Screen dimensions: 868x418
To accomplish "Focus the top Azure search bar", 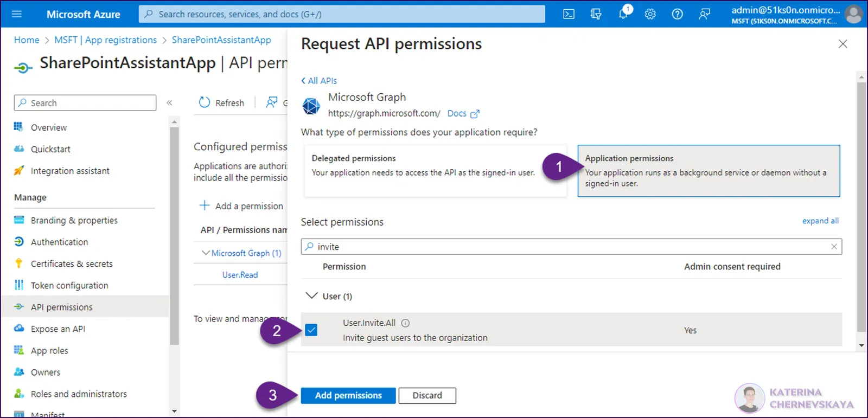I will coord(342,14).
